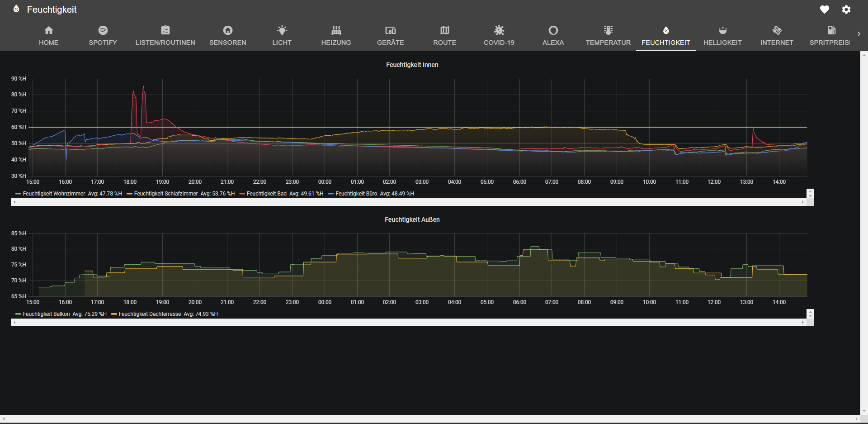Open the HOME tab
868x424 pixels.
pyautogui.click(x=48, y=37)
